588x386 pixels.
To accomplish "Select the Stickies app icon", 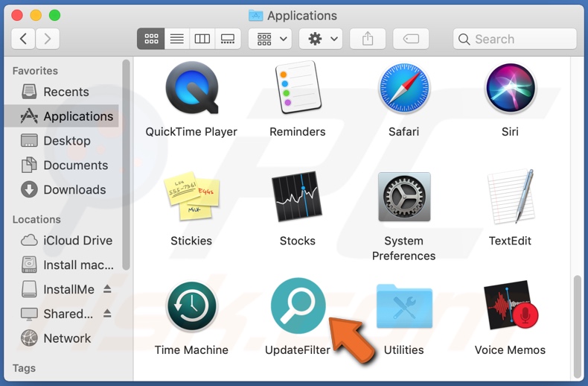I will pyautogui.click(x=191, y=196).
